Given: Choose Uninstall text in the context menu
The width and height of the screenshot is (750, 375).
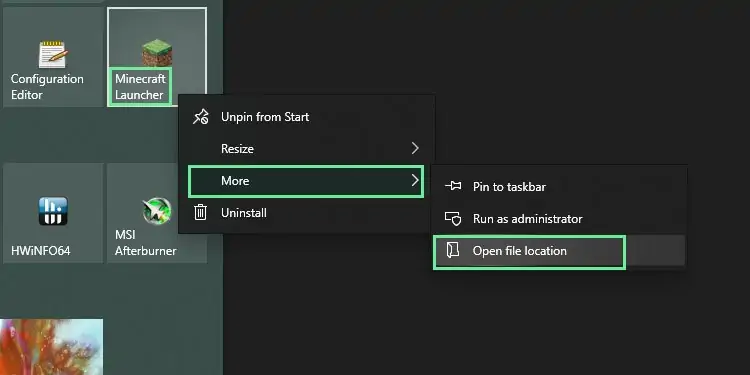Looking at the screenshot, I should (244, 213).
